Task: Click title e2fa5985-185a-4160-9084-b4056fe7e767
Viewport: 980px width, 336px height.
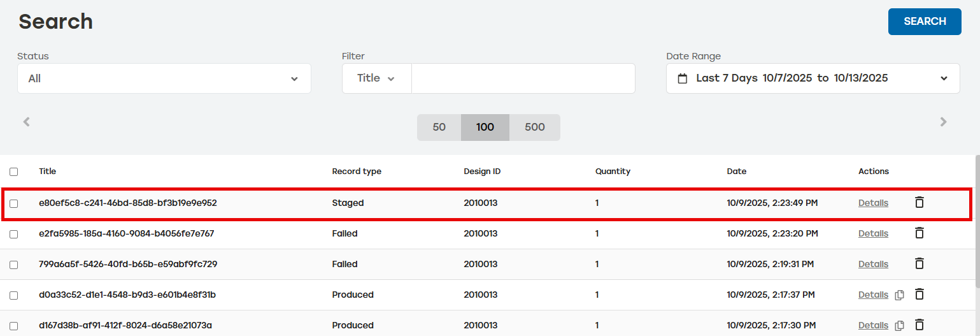Action: click(127, 233)
